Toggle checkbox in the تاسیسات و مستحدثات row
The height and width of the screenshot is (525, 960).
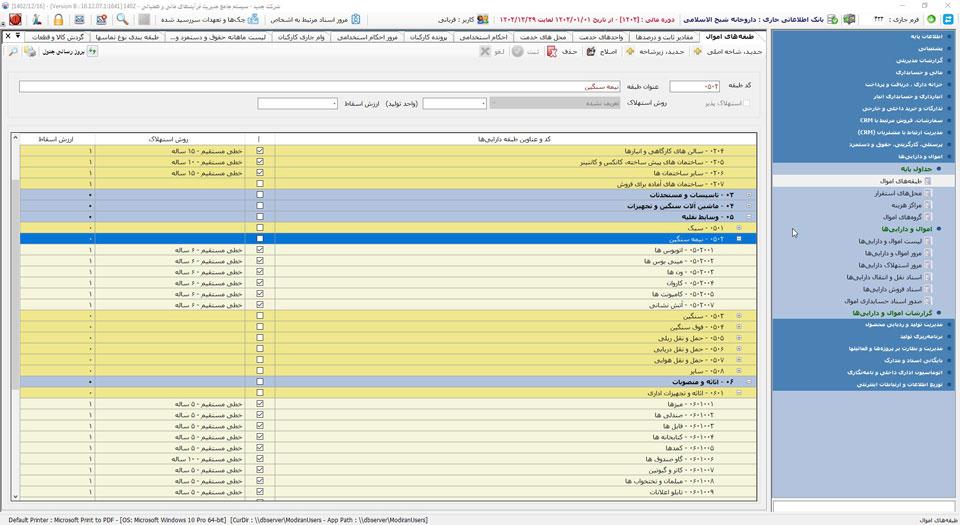(260, 195)
